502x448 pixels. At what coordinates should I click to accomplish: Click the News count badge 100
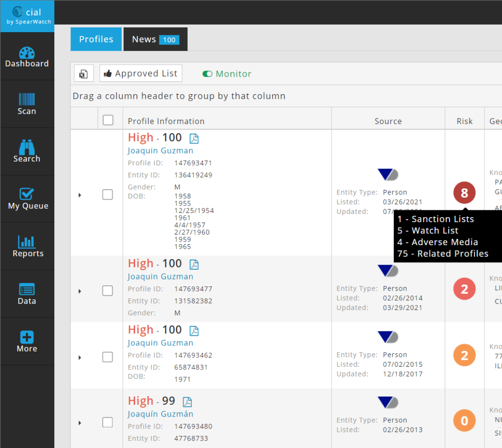click(x=170, y=39)
